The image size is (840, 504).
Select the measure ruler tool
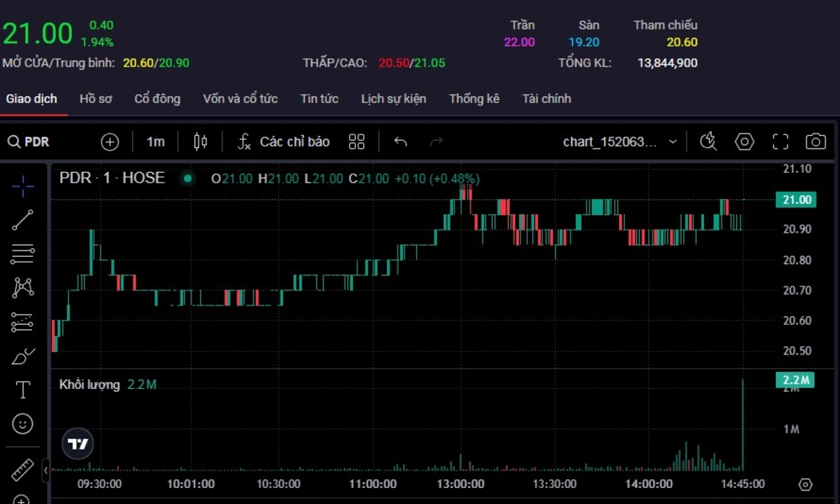(23, 470)
